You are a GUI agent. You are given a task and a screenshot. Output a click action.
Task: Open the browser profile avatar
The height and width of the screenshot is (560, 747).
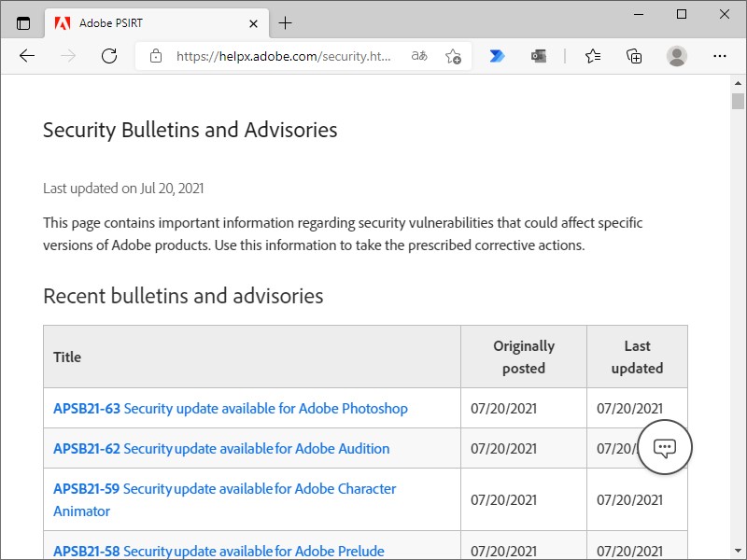click(x=675, y=56)
